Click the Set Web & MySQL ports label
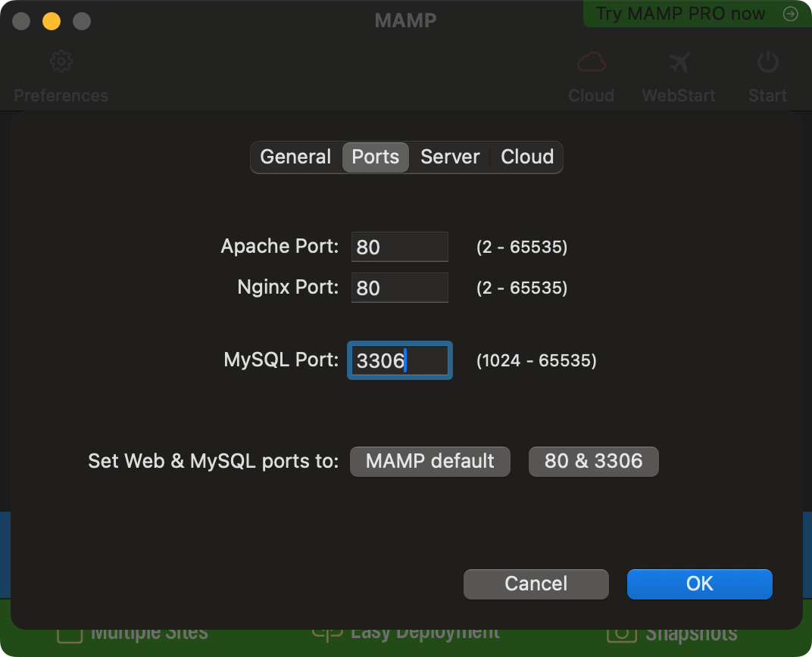This screenshot has width=812, height=657. tap(214, 461)
